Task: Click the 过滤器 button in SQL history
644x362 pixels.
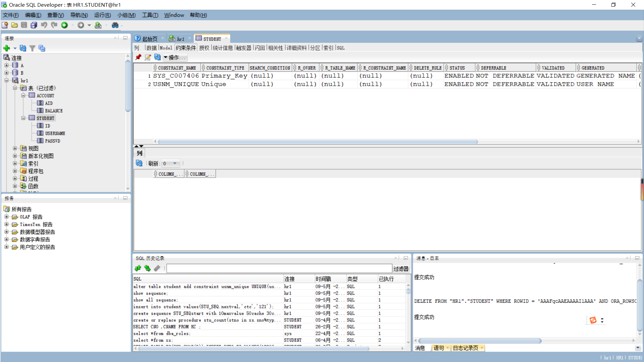Action: (401, 268)
